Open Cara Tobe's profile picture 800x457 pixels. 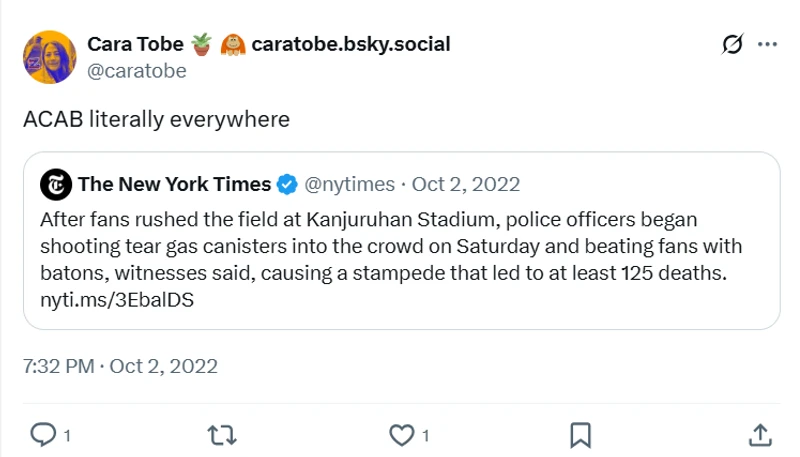(50, 57)
